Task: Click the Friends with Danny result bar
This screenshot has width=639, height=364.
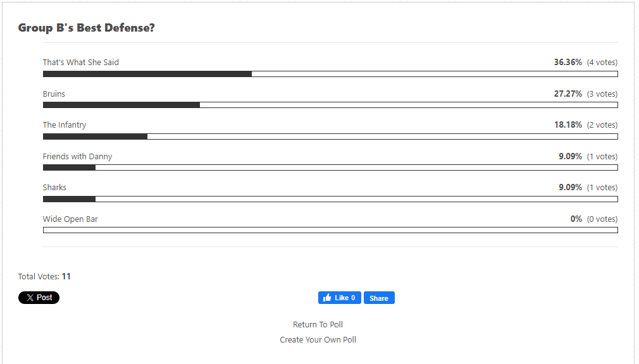Action: (x=330, y=167)
